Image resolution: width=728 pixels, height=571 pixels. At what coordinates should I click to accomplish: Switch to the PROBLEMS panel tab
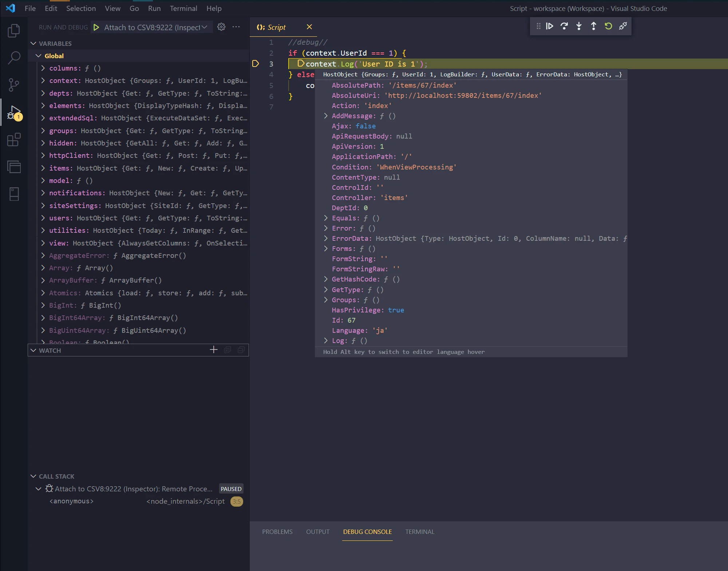click(277, 532)
